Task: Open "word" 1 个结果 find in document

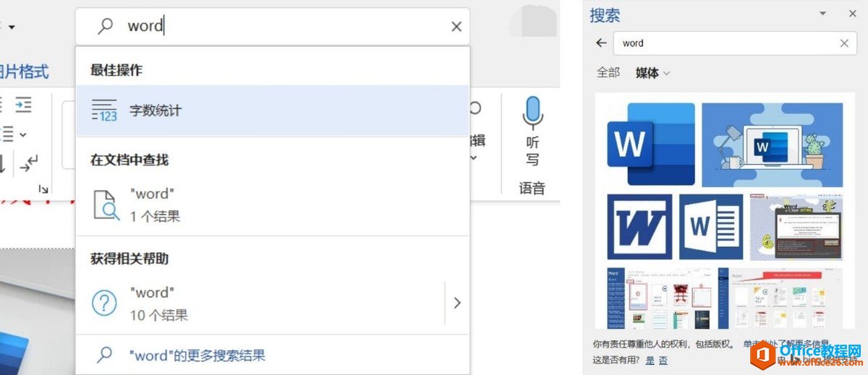Action: pyautogui.click(x=273, y=204)
